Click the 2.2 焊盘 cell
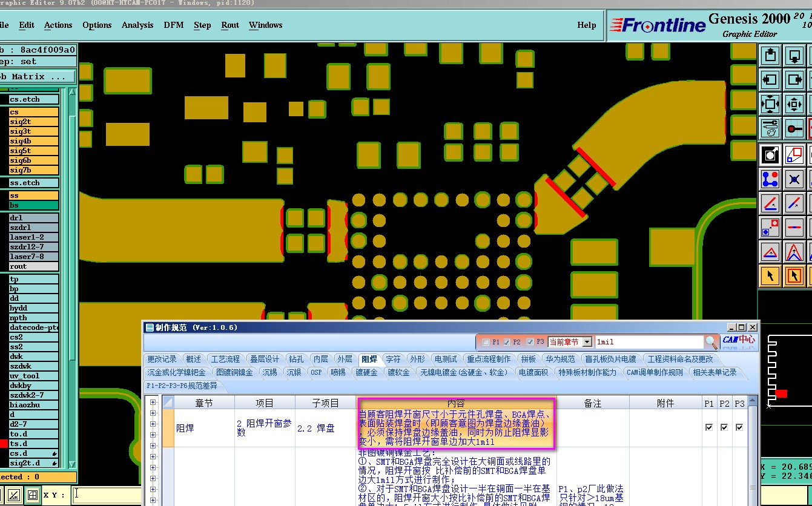812x506 pixels. (326, 428)
